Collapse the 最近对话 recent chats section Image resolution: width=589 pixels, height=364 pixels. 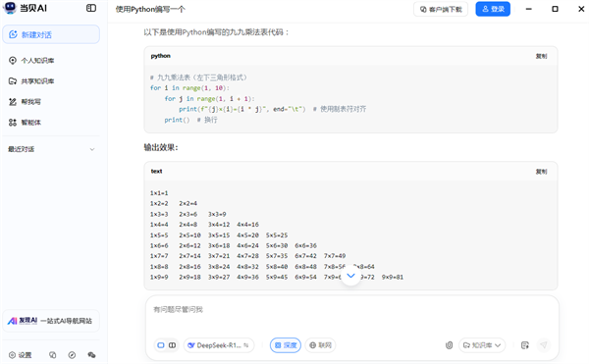[92, 149]
